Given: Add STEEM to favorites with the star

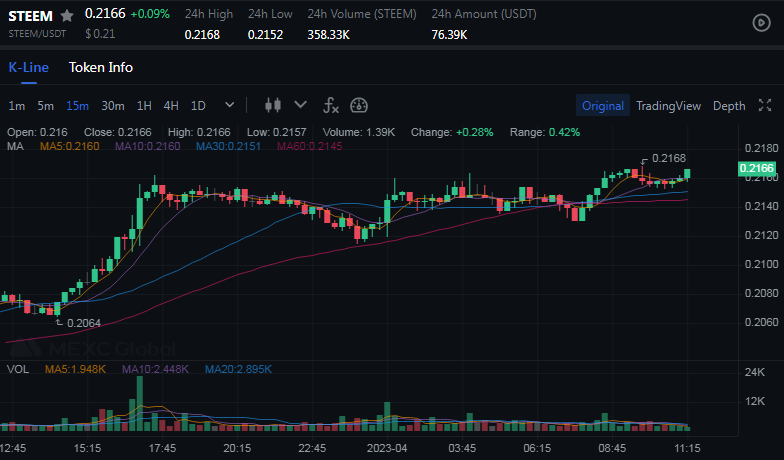Looking at the screenshot, I should coord(67,15).
